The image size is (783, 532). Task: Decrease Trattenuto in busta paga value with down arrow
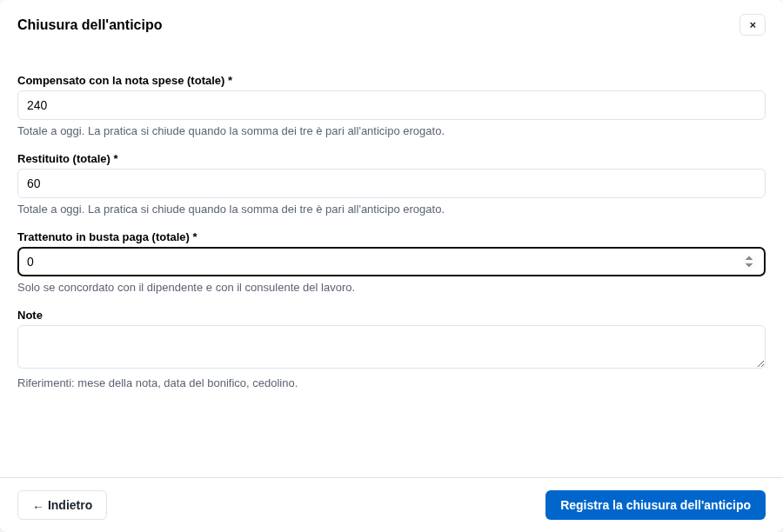748,265
